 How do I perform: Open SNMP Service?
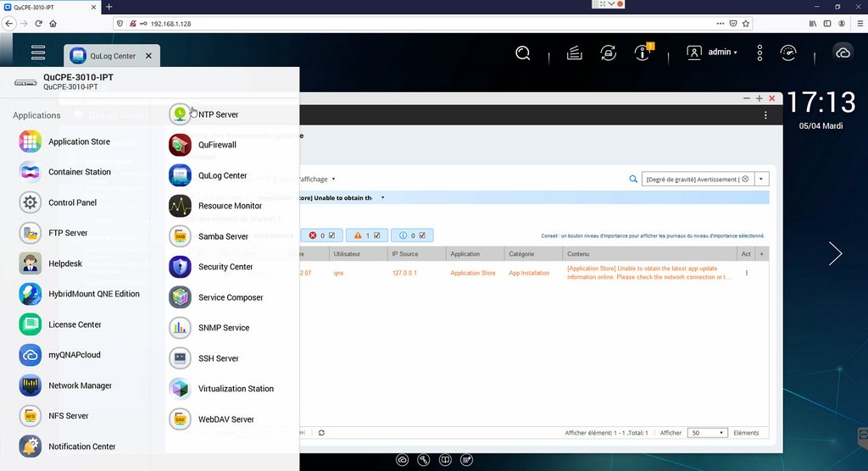[209, 328]
